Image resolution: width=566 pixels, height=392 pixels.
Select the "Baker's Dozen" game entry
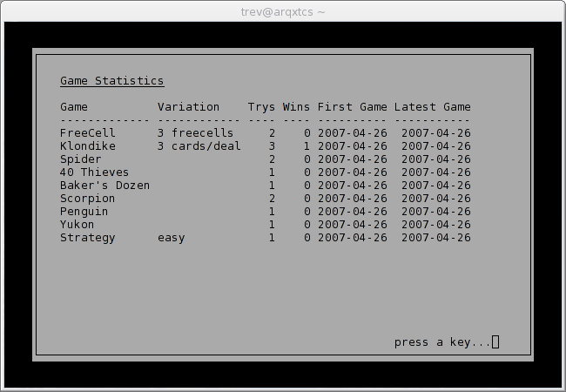click(104, 186)
